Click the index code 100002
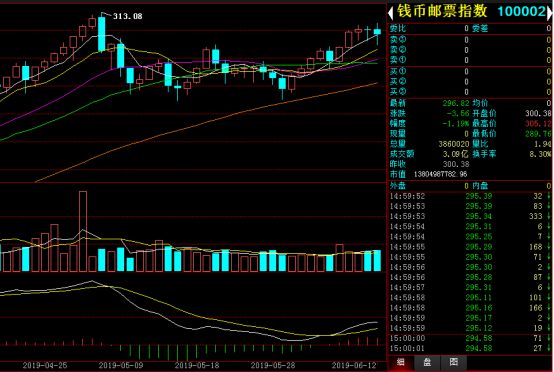The image size is (554, 372). pyautogui.click(x=522, y=12)
